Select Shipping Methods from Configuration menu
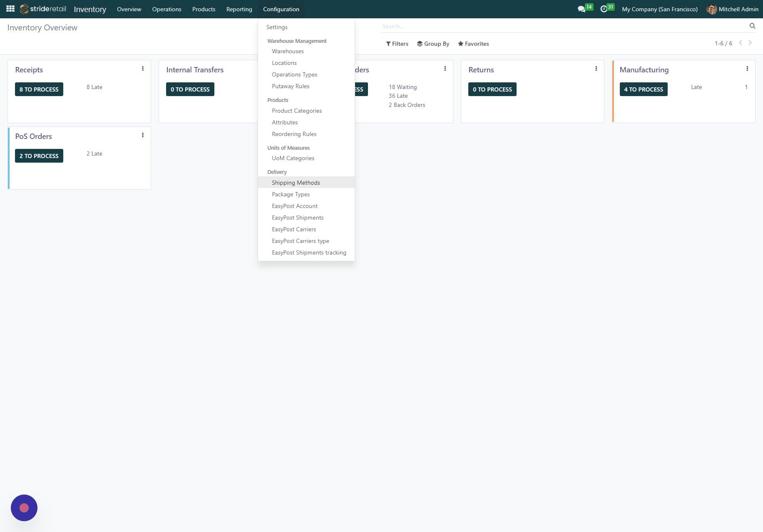Image resolution: width=763 pixels, height=532 pixels. click(296, 182)
